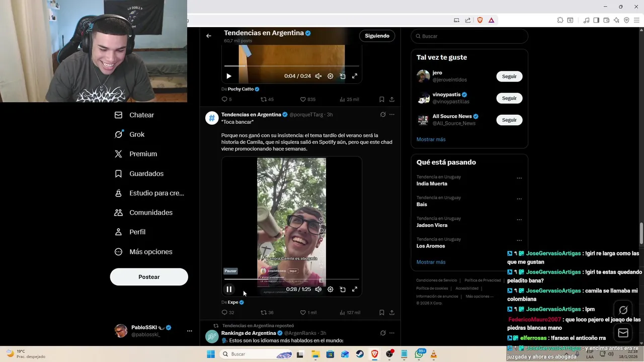This screenshot has width=644, height=362.
Task: Toggle the Siguiendo follow button
Action: [377, 36]
